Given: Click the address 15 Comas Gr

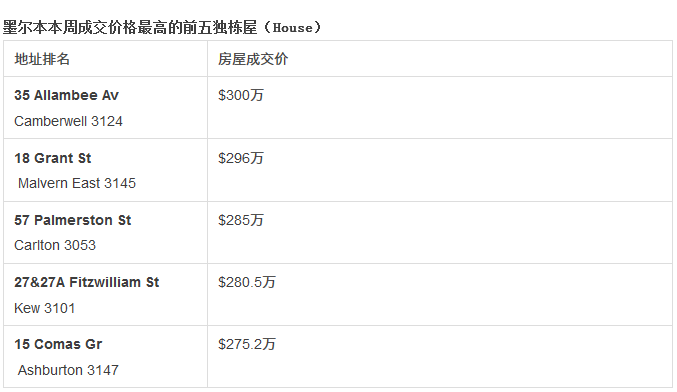Looking at the screenshot, I should pyautogui.click(x=58, y=344).
